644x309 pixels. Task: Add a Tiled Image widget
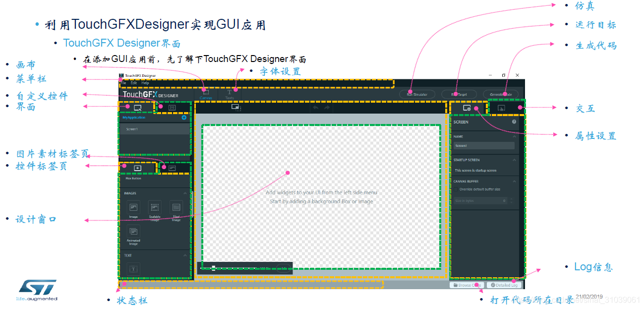click(176, 210)
